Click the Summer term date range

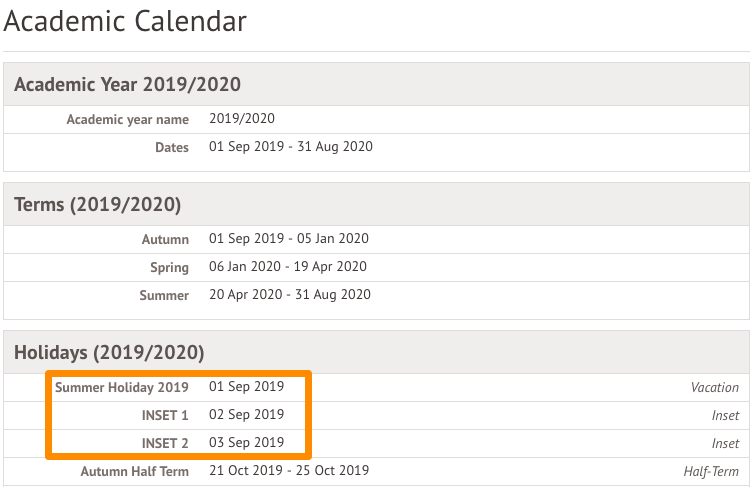[x=289, y=295]
